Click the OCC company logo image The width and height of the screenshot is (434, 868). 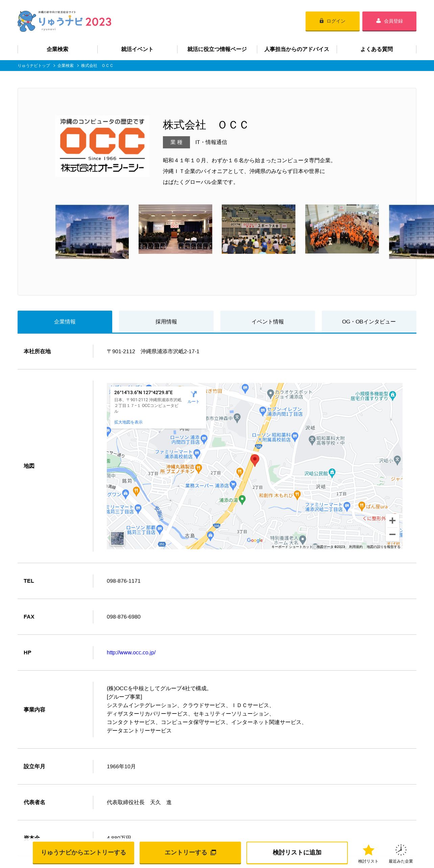pyautogui.click(x=102, y=146)
